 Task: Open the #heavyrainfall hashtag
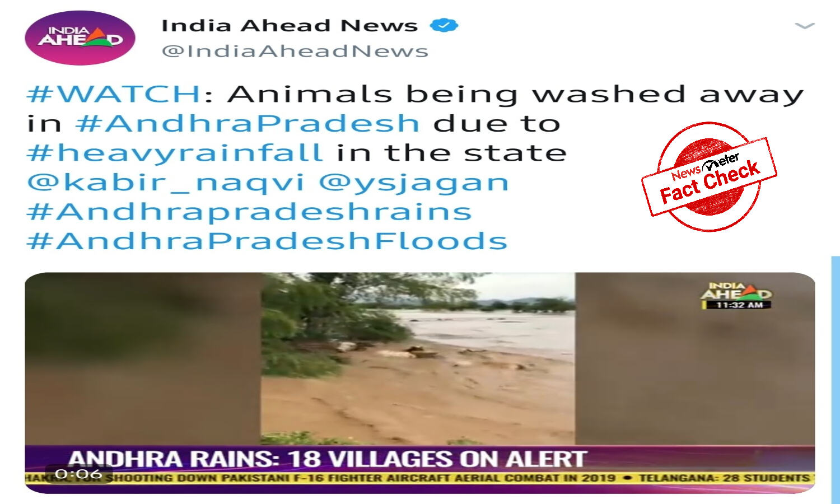175,153
